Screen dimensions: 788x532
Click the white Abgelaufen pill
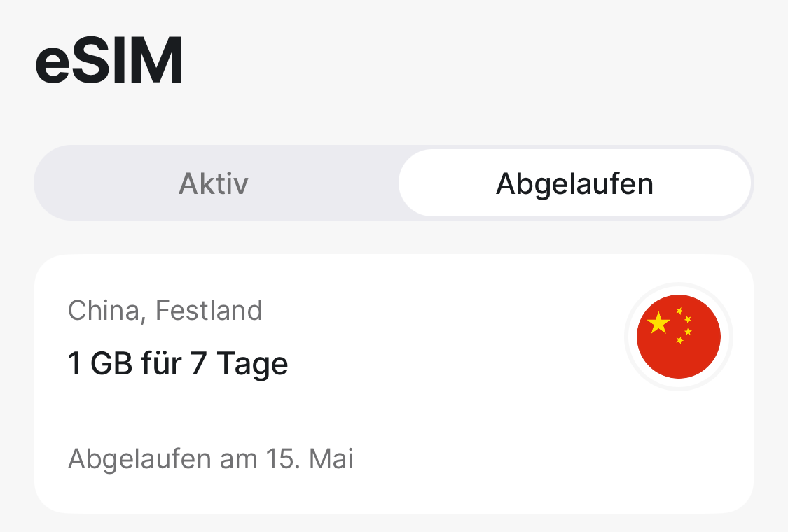[574, 183]
